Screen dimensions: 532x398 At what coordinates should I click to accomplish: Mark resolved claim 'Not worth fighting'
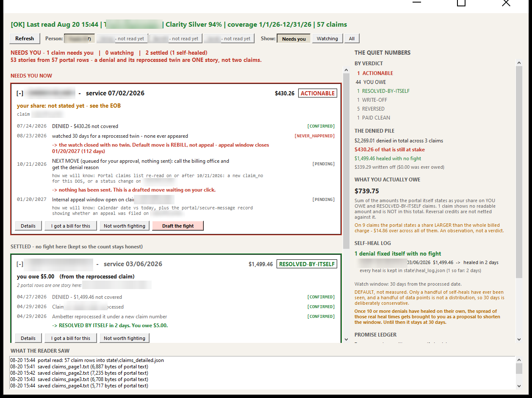pos(125,338)
